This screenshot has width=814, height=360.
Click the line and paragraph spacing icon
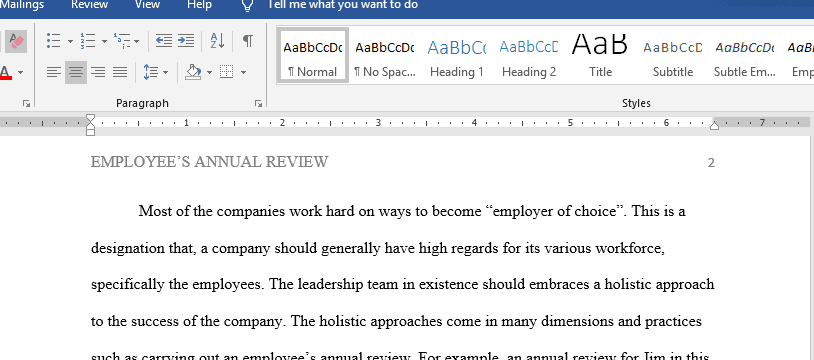[x=151, y=72]
